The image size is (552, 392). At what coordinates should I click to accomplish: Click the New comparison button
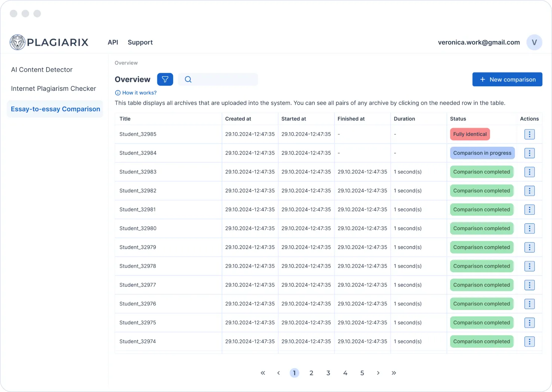507,79
